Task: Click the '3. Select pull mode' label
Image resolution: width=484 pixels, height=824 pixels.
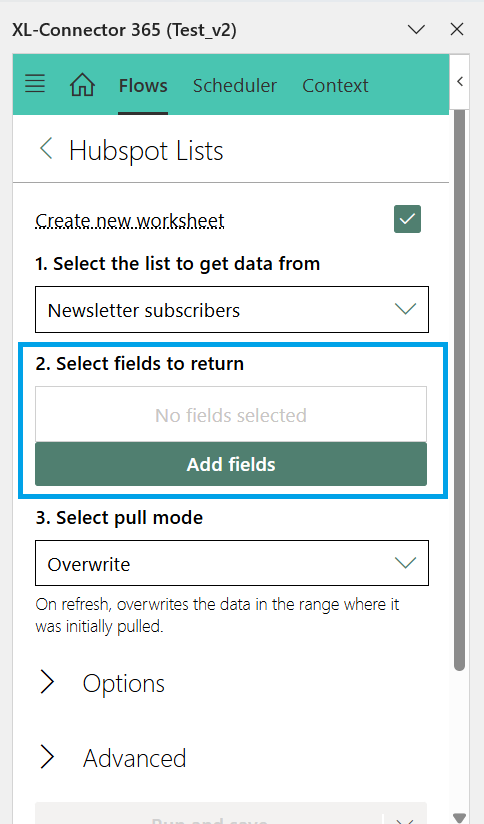Action: pos(119,518)
